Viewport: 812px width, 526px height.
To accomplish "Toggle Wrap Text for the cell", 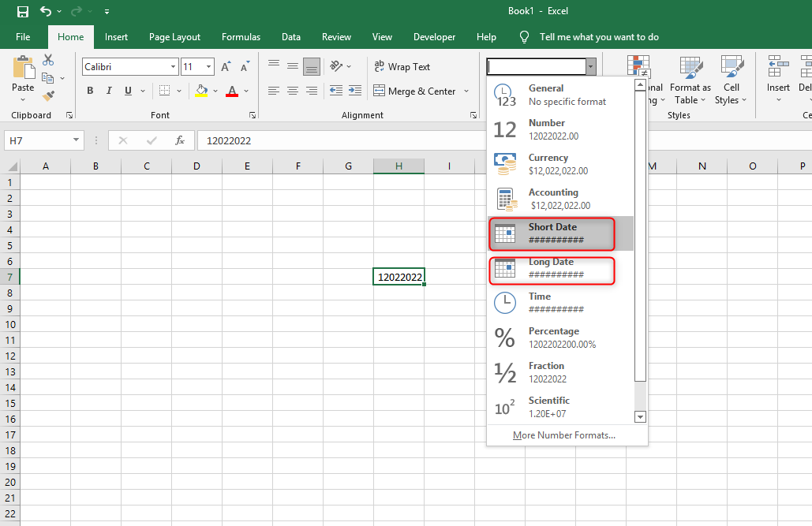I will (x=402, y=67).
